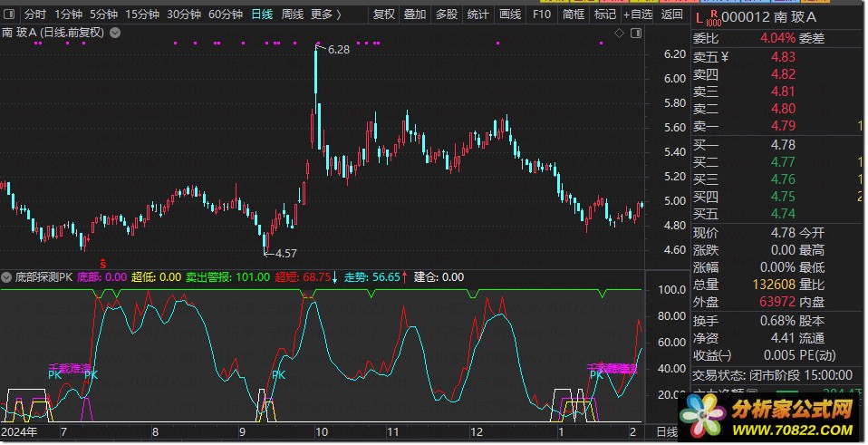Click 超短: 68.75 indicator value
The height and width of the screenshot is (445, 868).
303,277
